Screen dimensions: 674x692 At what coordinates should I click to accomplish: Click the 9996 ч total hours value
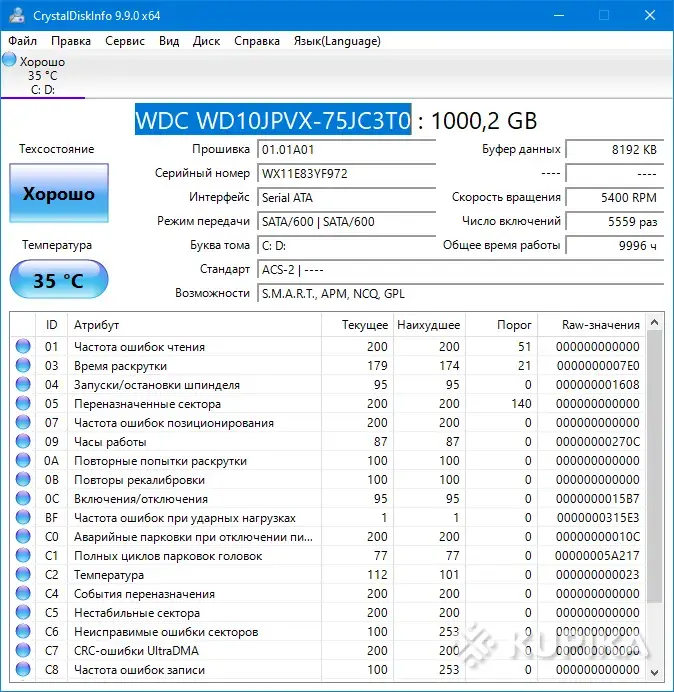click(x=614, y=245)
